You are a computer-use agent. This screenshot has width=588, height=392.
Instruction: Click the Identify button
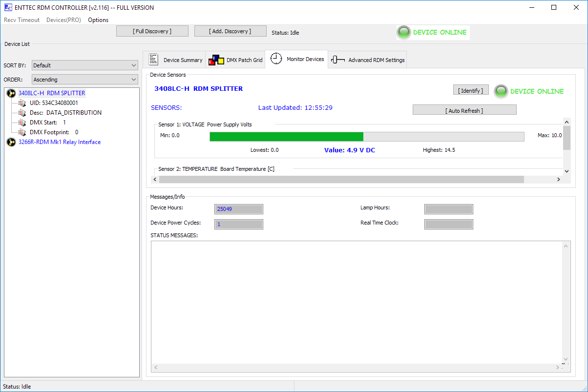tap(470, 90)
